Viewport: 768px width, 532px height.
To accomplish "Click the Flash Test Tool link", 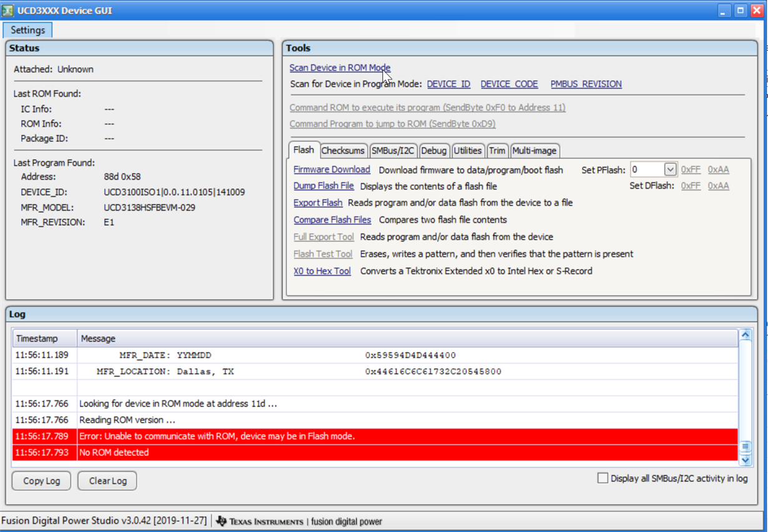I will click(x=323, y=254).
